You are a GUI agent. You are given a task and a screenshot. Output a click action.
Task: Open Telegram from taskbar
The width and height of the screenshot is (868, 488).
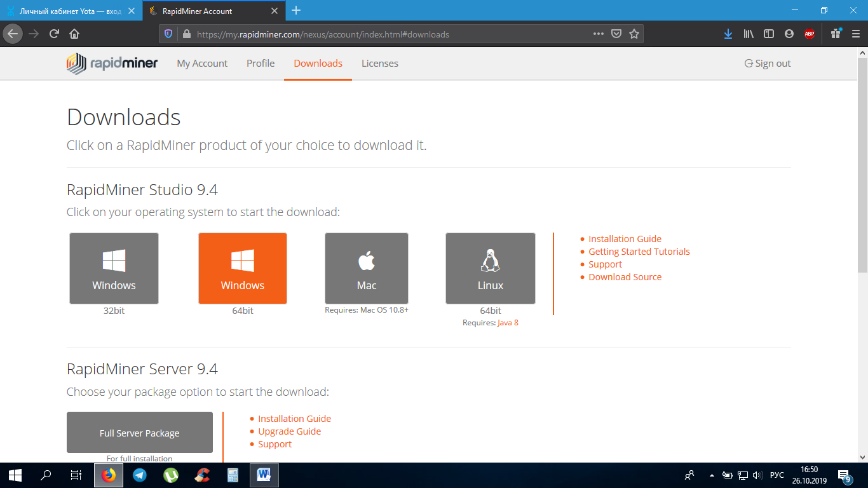(140, 475)
